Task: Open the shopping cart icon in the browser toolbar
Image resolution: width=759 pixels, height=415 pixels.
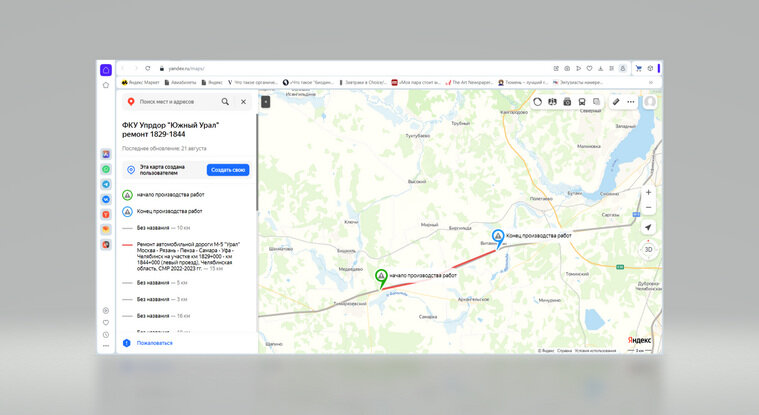Action: click(638, 68)
